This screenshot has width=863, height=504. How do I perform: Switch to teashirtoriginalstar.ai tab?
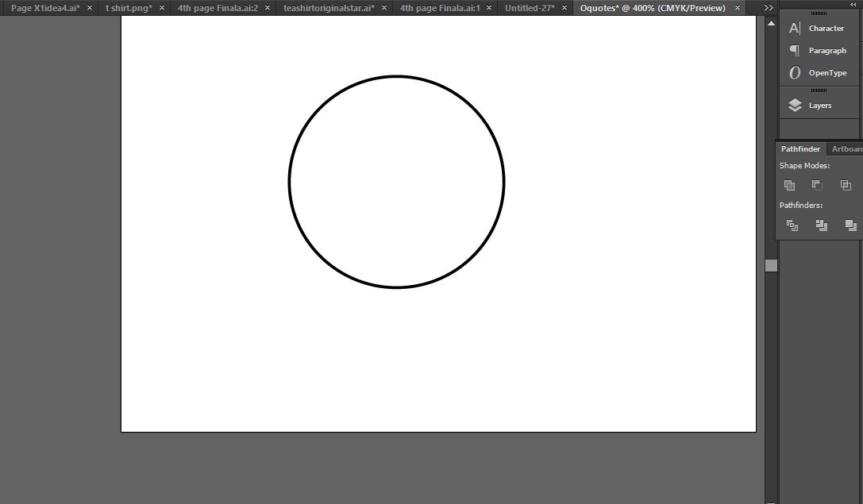click(329, 8)
